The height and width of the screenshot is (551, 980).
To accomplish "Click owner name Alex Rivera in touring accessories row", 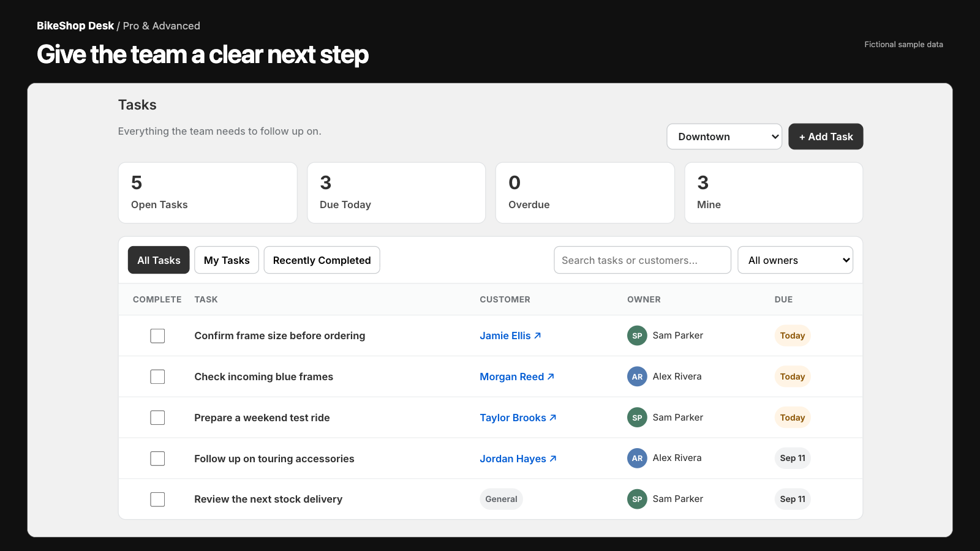I will click(677, 458).
